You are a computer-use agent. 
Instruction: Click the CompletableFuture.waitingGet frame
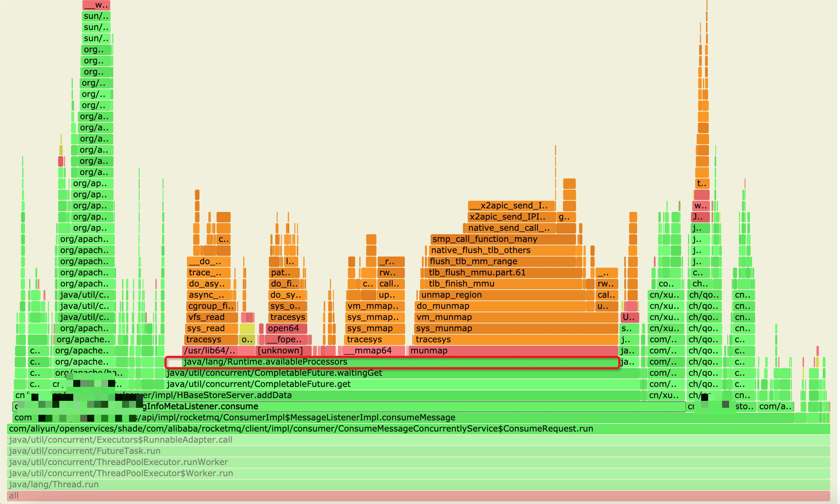coord(402,373)
